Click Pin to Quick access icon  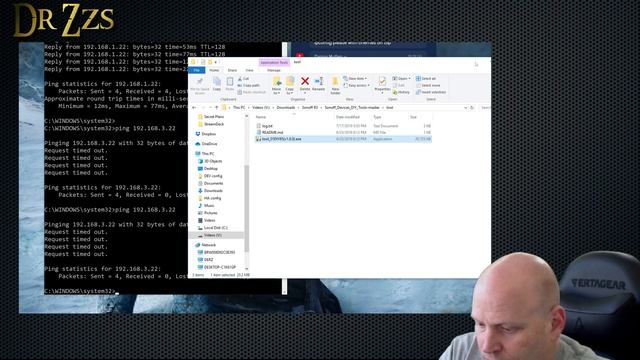click(200, 82)
